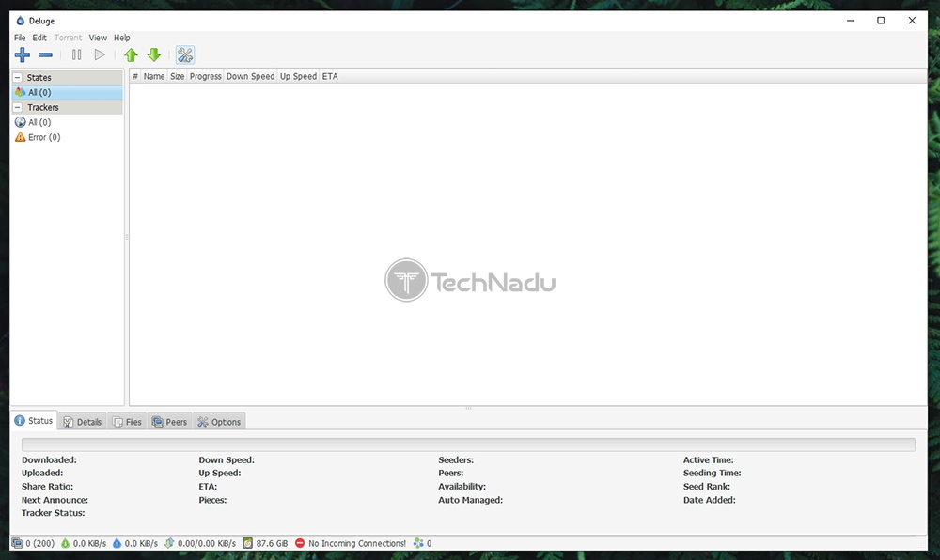
Task: Switch to the Files tab
Action: [128, 422]
